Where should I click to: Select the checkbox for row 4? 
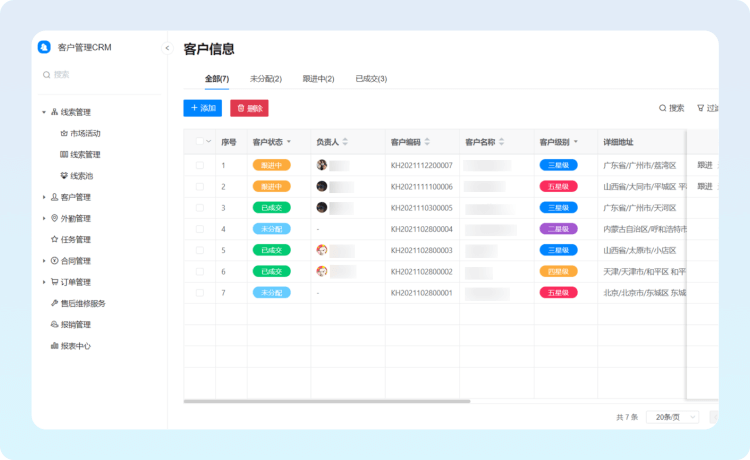[199, 229]
